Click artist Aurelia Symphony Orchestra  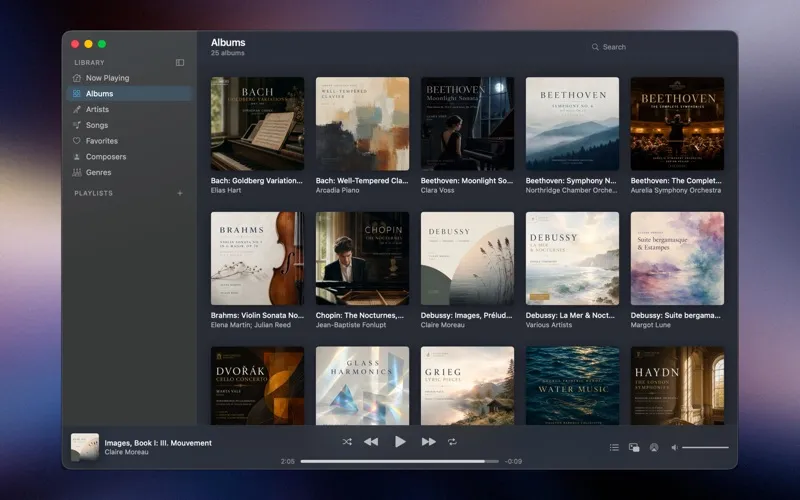point(676,190)
